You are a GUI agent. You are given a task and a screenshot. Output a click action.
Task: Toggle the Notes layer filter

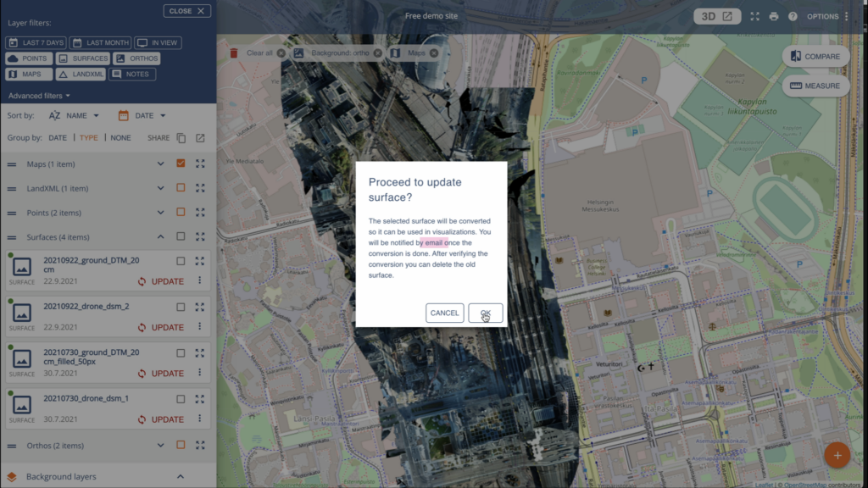coord(132,75)
